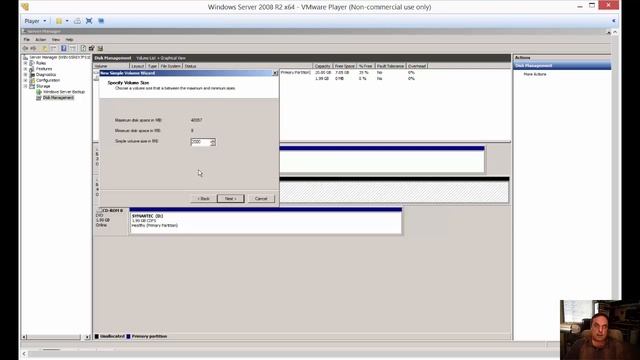Click the last Disk Management toolbar icon
The width and height of the screenshot is (640, 360).
(100, 48)
